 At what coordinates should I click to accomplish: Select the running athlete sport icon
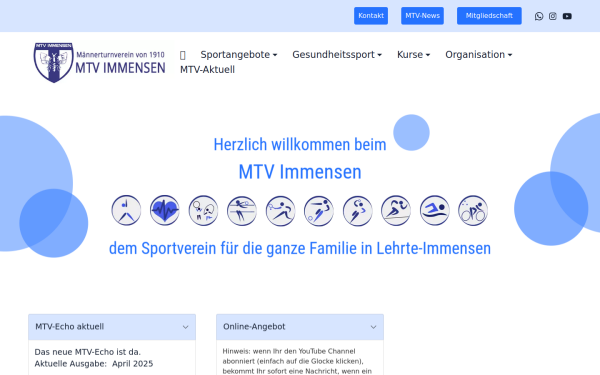(x=396, y=210)
